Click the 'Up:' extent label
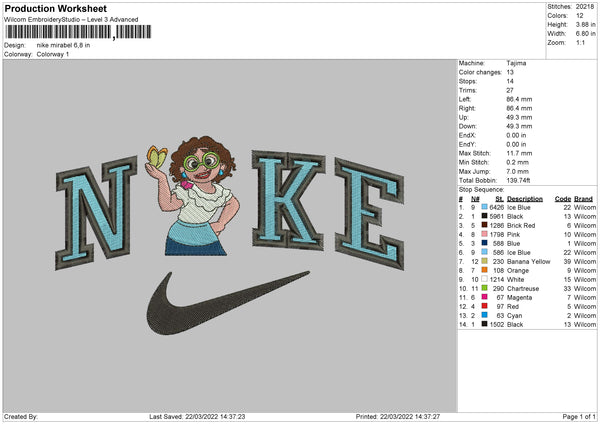The image size is (600, 424). tap(463, 117)
